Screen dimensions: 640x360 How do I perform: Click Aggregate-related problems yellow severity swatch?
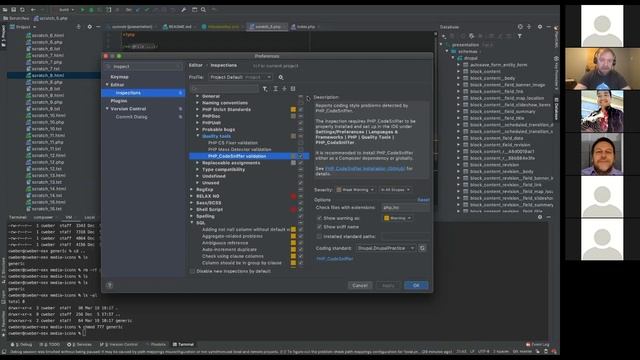coord(293,236)
